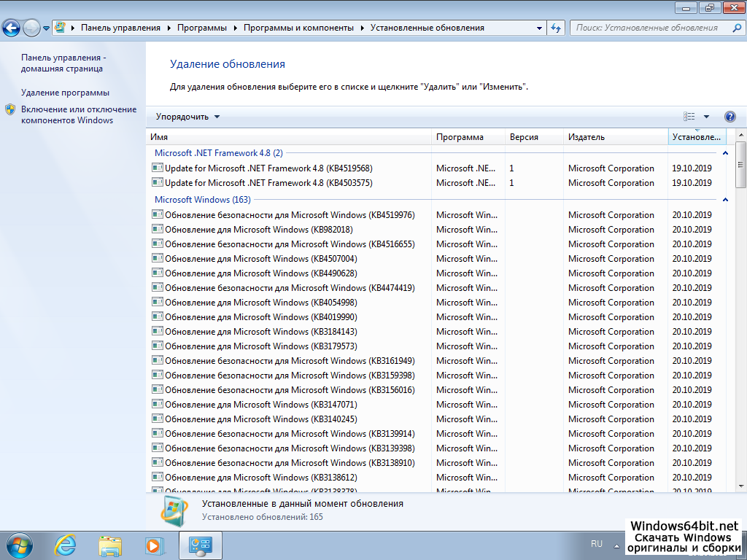This screenshot has height=560, width=747.
Task: Collapse the Microsoft .NET Framework 4.8 group
Action: (725, 154)
